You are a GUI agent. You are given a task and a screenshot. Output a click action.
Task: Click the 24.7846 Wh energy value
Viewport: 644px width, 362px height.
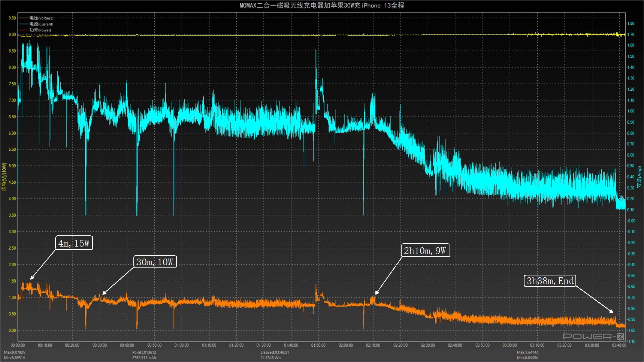(x=270, y=358)
